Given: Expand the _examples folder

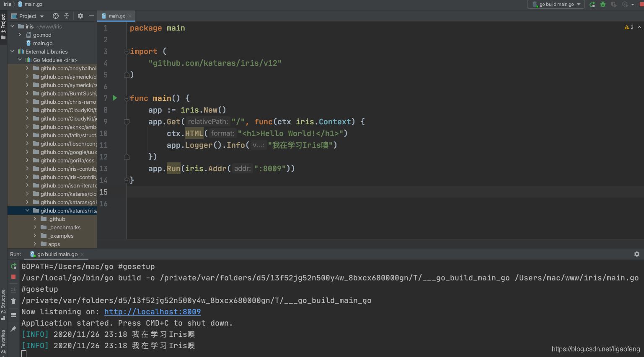Looking at the screenshot, I should [35, 236].
